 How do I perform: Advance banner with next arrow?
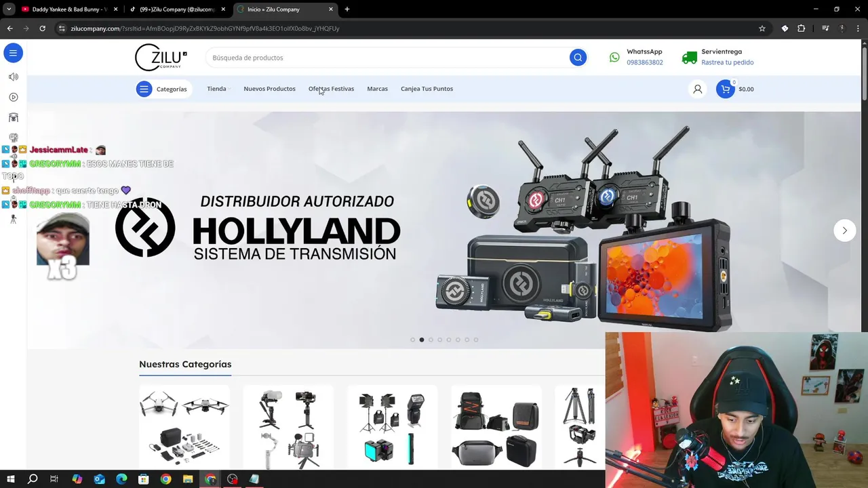click(844, 230)
